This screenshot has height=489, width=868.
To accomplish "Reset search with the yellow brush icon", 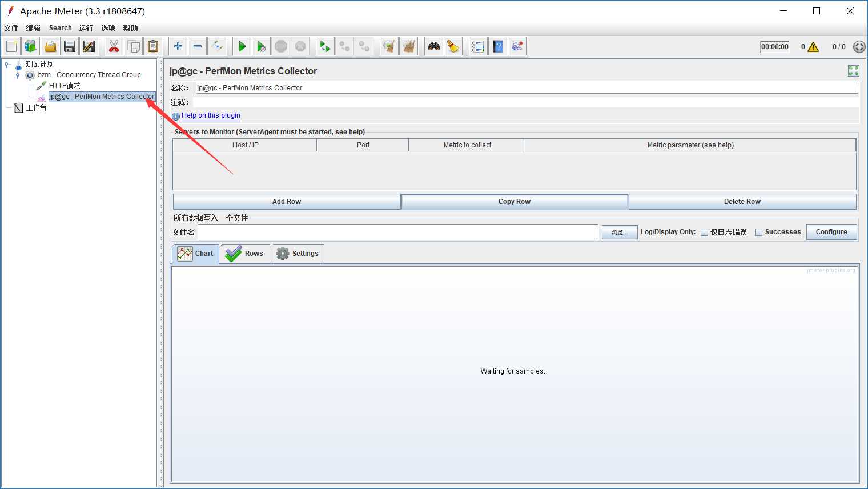I will tap(453, 46).
